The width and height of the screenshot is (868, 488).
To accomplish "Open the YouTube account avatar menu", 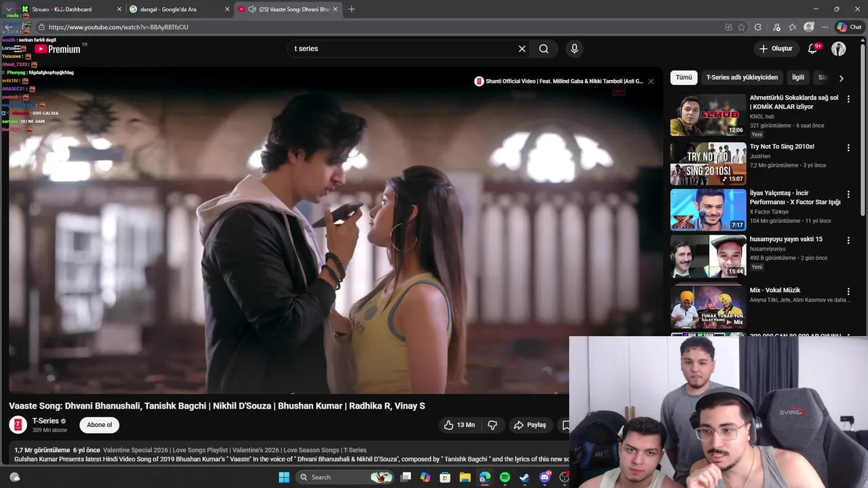I will pyautogui.click(x=839, y=49).
